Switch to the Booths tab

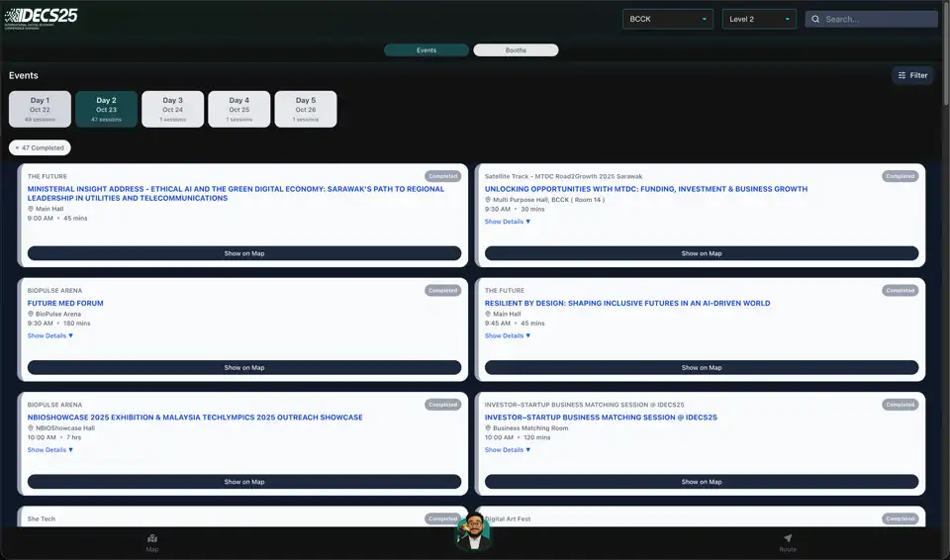click(516, 50)
